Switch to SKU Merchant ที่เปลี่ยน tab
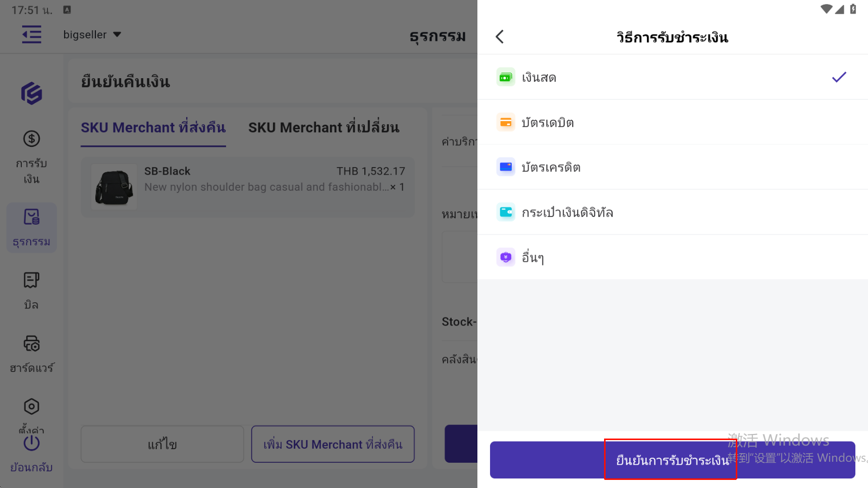The width and height of the screenshot is (868, 488). [x=323, y=128]
